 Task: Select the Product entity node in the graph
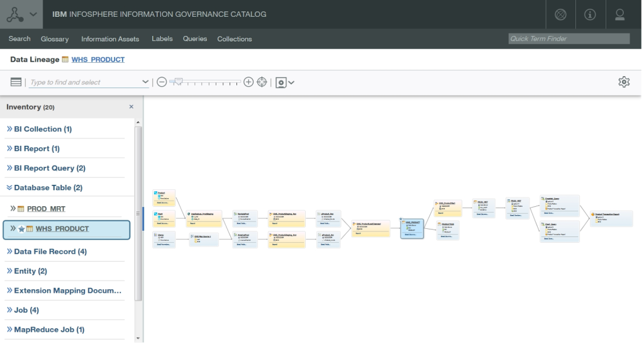[x=164, y=197]
